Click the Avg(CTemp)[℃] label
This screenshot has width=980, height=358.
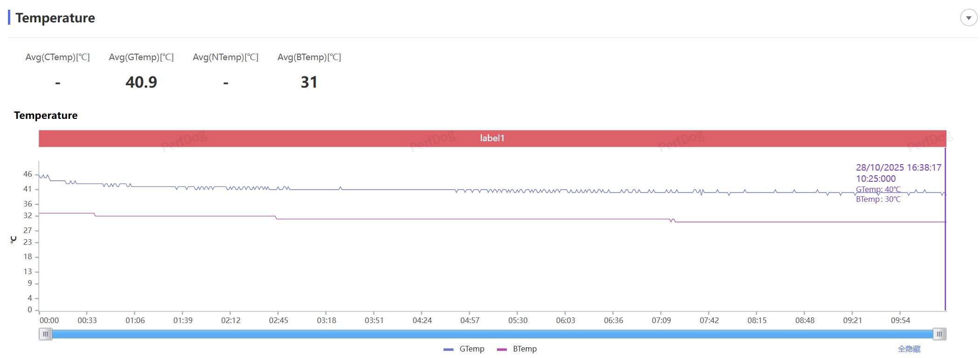57,57
